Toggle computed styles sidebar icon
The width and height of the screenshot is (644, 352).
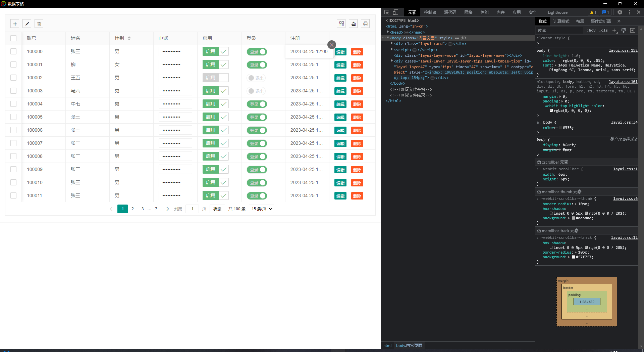(x=633, y=30)
